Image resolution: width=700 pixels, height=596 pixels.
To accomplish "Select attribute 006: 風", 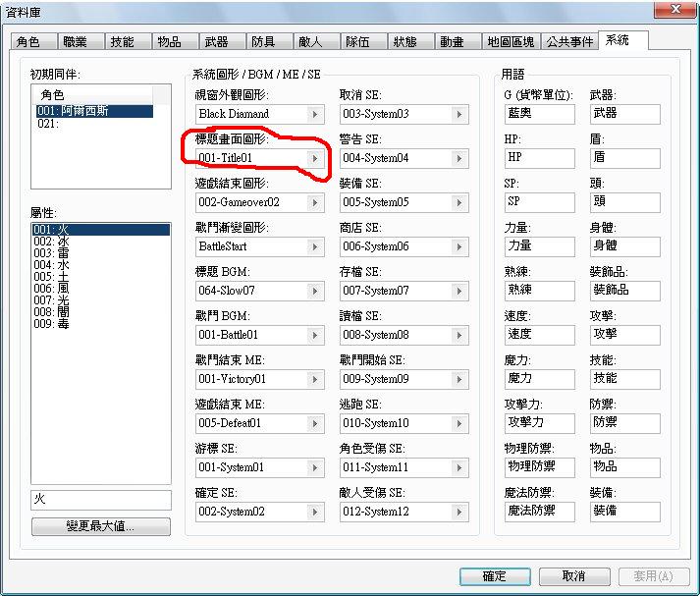I will tap(101, 289).
